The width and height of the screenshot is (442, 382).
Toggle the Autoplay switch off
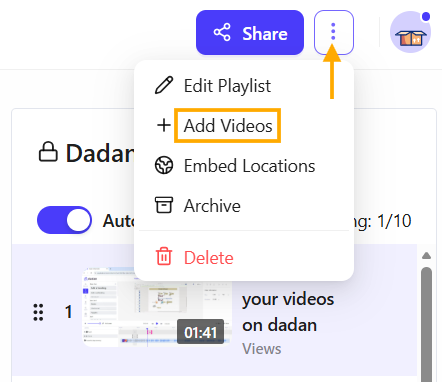(x=64, y=220)
